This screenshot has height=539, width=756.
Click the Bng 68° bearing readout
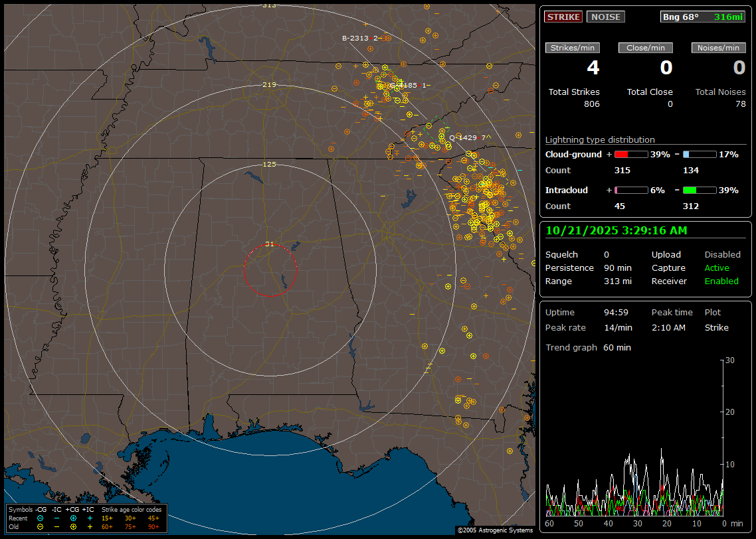pyautogui.click(x=682, y=17)
